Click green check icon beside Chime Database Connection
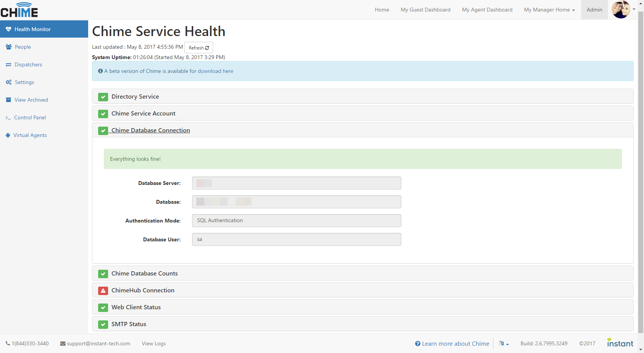The width and height of the screenshot is (644, 353). tap(103, 130)
